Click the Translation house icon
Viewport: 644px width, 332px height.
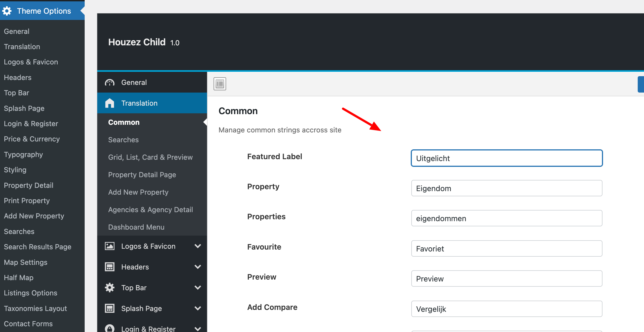[x=110, y=103]
